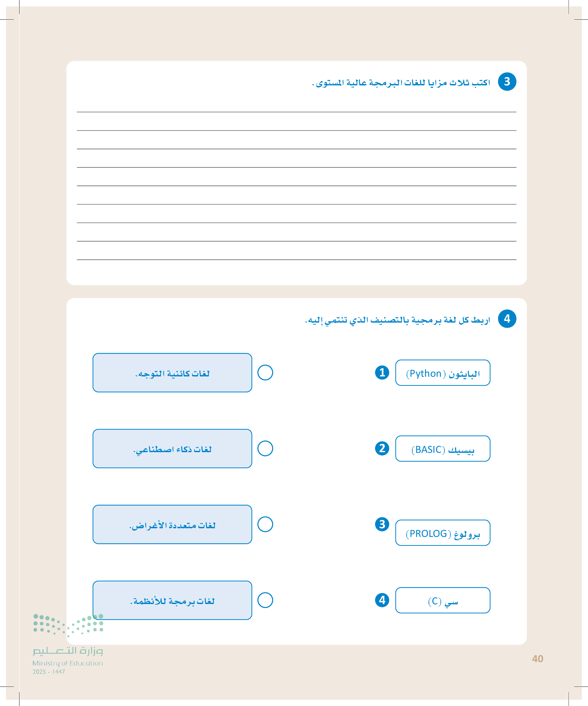
Task: Click the blue question number 3 badge
Action: pyautogui.click(x=507, y=82)
